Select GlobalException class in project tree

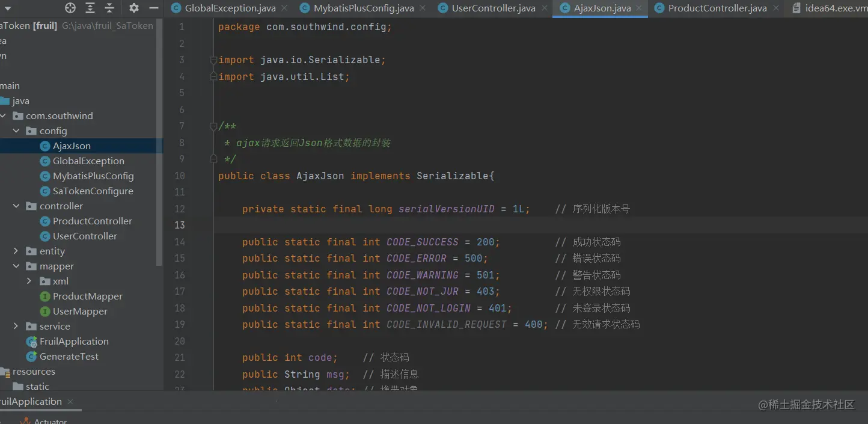88,161
